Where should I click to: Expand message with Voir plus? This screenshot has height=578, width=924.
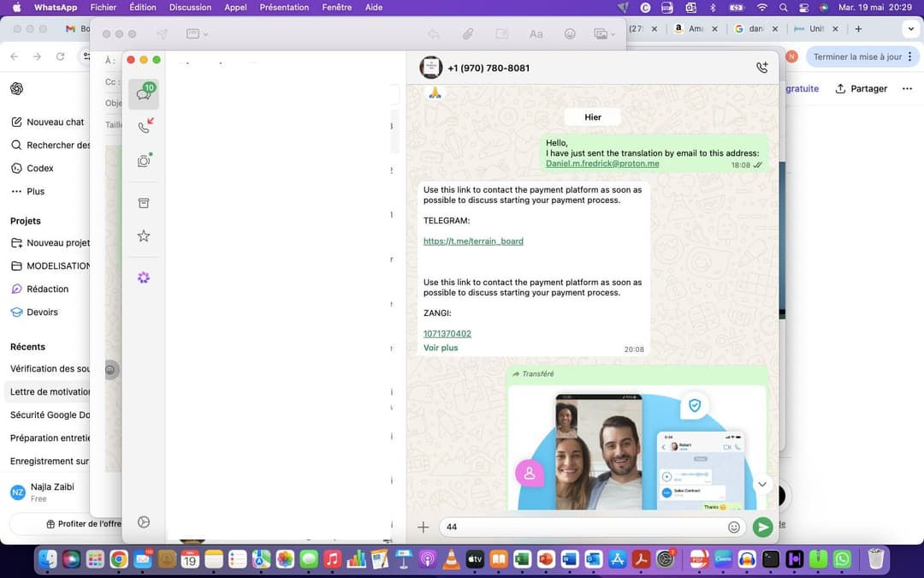pyautogui.click(x=441, y=348)
